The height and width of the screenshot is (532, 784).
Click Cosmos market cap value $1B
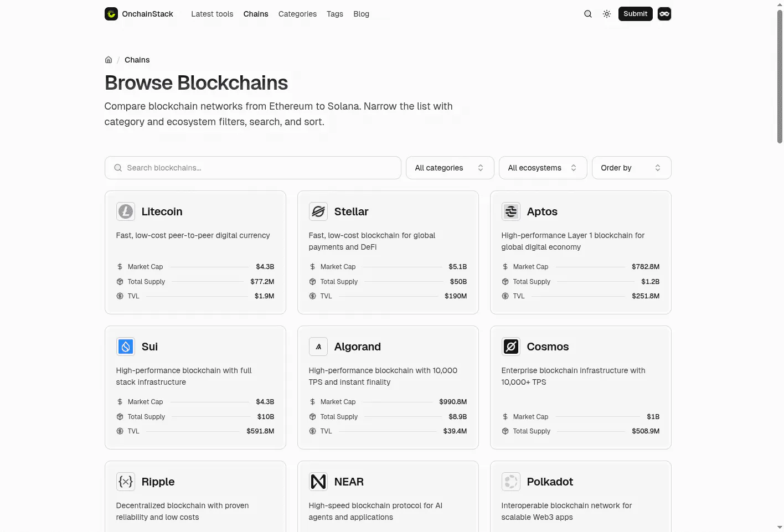point(653,417)
